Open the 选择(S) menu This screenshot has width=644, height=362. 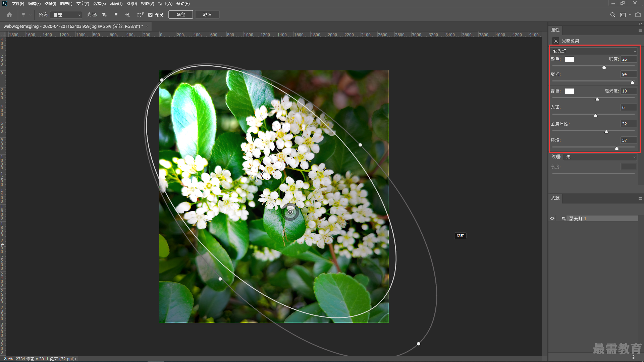tap(99, 3)
